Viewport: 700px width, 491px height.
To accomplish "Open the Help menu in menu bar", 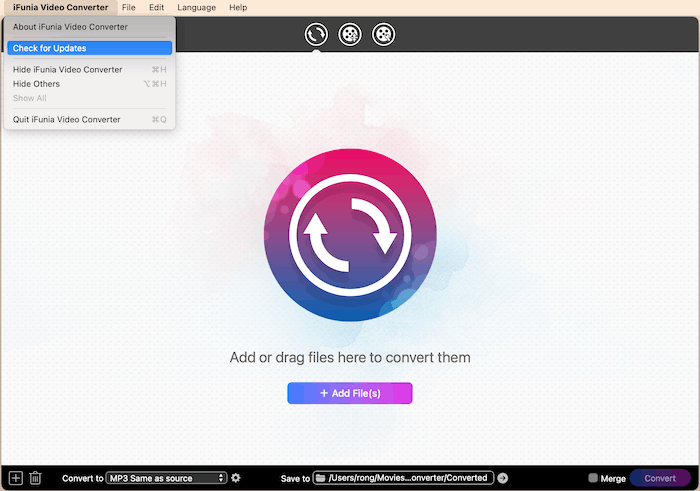I will (238, 7).
